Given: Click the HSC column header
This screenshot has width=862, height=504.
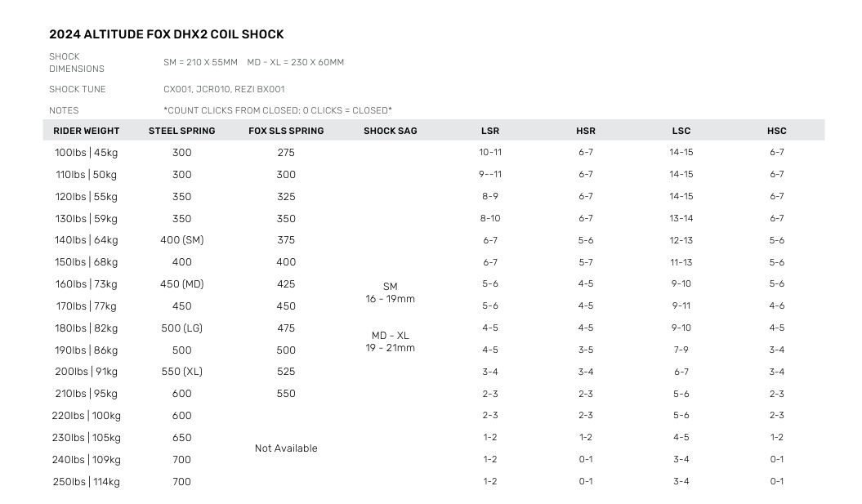Looking at the screenshot, I should [x=777, y=131].
